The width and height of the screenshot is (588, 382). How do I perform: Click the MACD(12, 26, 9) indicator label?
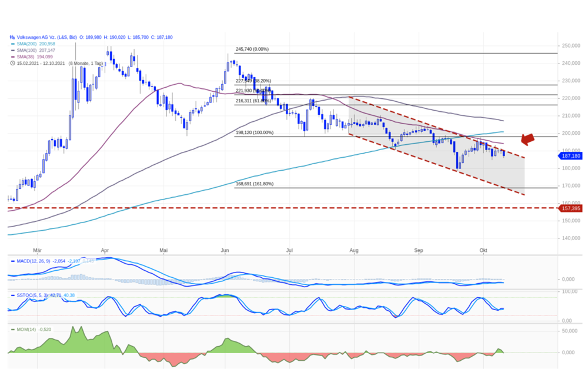click(34, 261)
